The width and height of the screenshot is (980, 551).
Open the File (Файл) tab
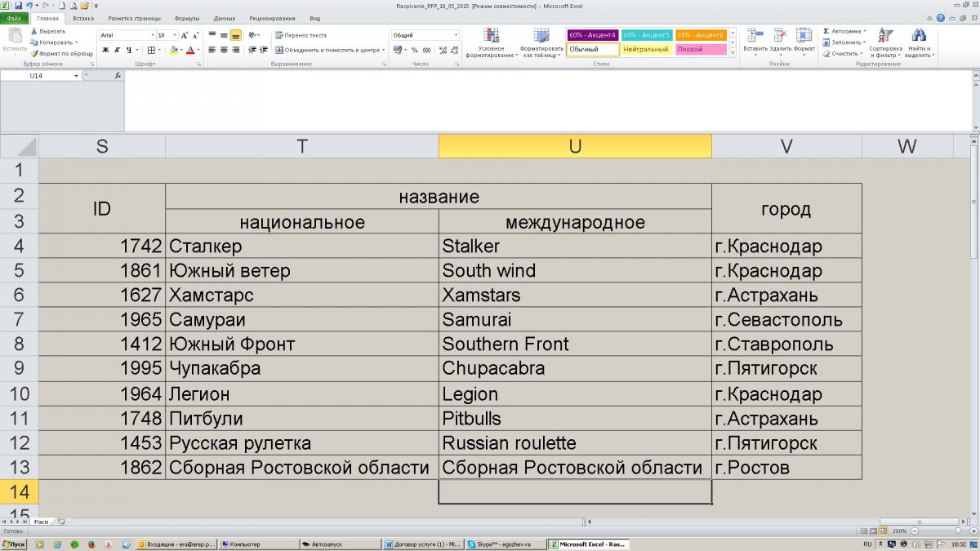(x=14, y=17)
